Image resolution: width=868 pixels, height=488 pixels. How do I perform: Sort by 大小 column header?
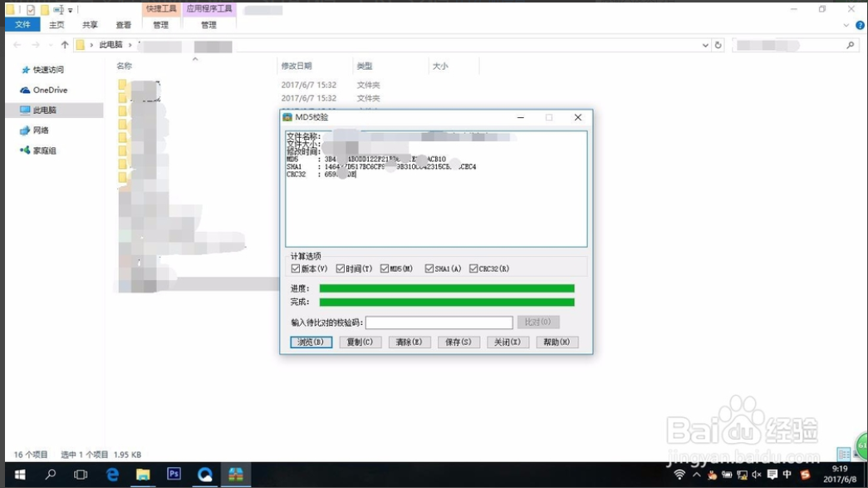click(x=440, y=66)
